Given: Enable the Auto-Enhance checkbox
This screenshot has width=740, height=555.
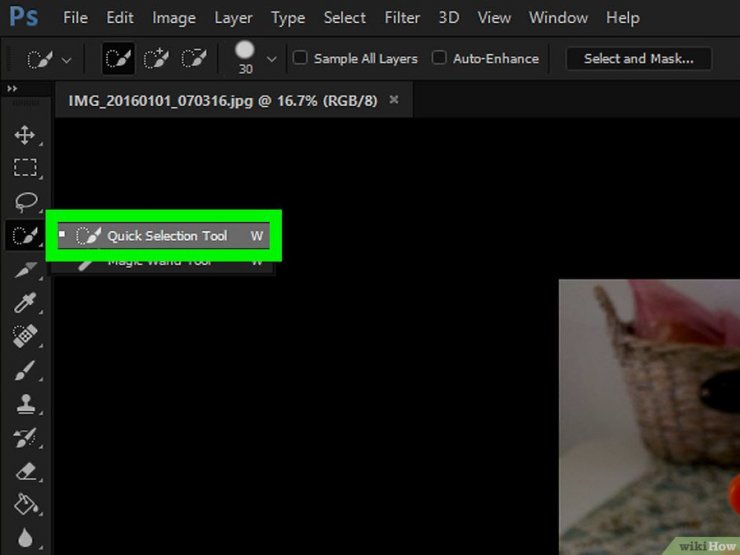Looking at the screenshot, I should click(x=439, y=58).
